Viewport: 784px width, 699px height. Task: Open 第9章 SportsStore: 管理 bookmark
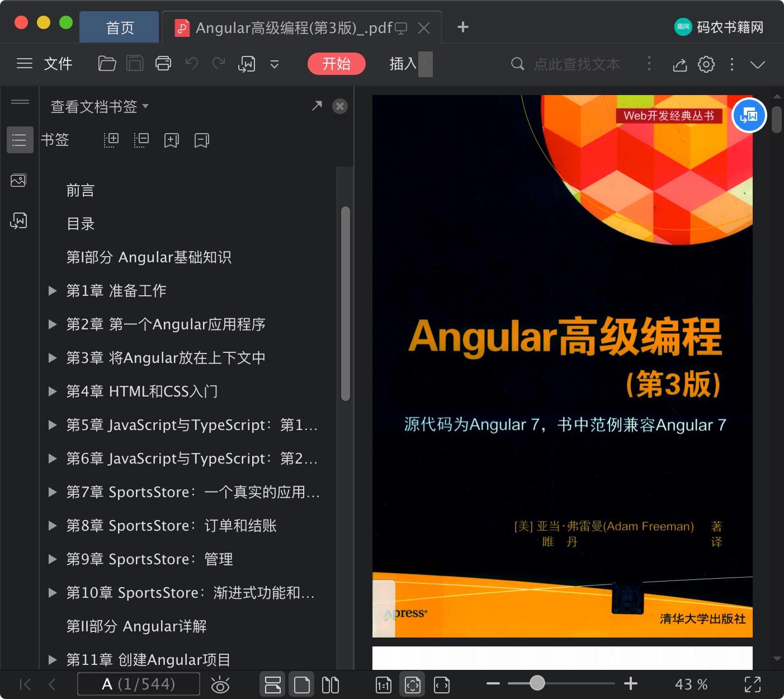coord(149,559)
